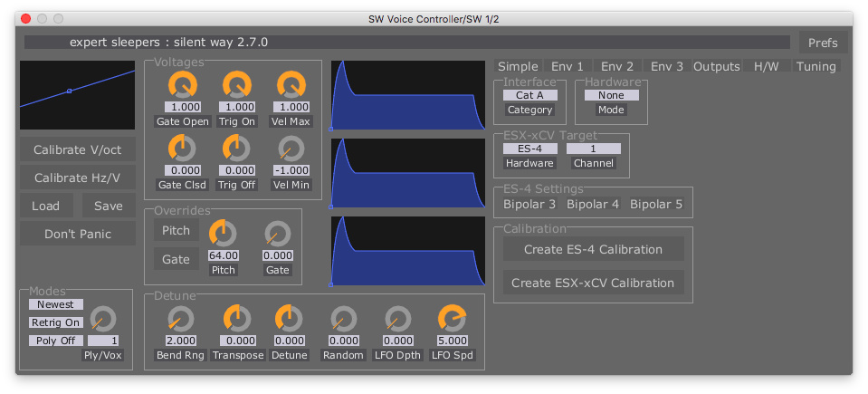Click the Trig On knob
This screenshot has height=394, width=868.
[x=236, y=85]
